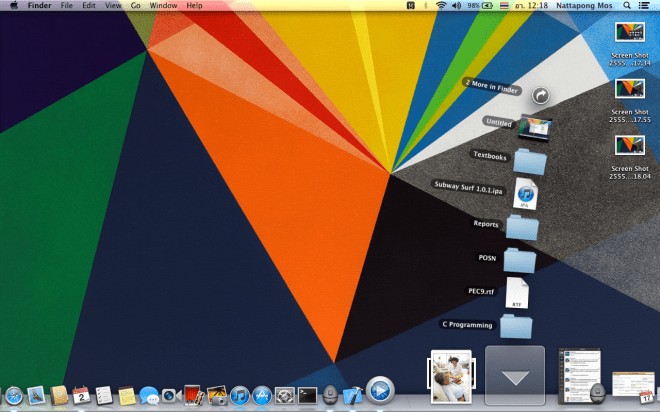Click gray microphone app icon beside Terminal
The image size is (660, 412).
[x=330, y=396]
